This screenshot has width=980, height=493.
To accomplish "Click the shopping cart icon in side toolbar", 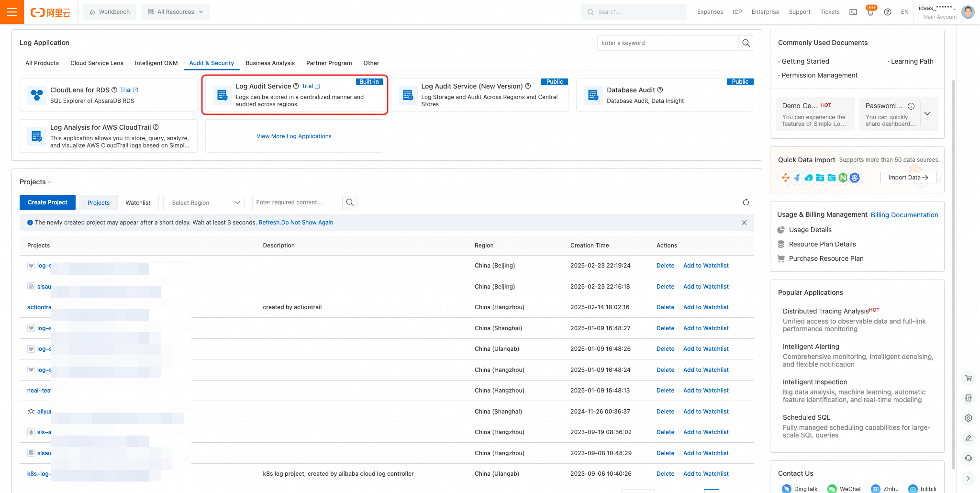I will tap(969, 378).
